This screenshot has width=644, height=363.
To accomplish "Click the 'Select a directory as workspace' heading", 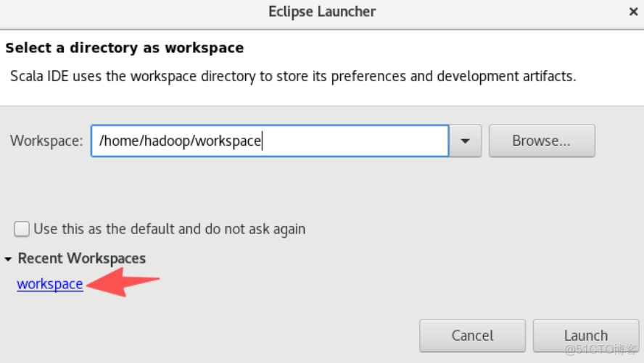I will coord(124,49).
